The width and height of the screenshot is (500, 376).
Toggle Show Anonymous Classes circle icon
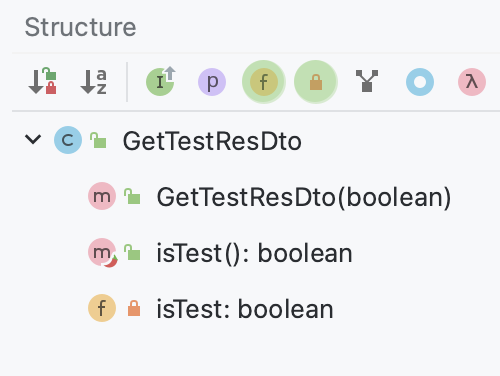coord(420,82)
